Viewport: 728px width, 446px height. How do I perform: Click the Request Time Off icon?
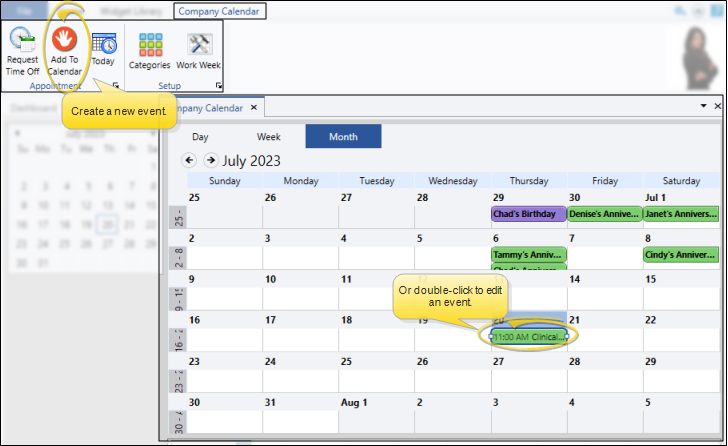(x=22, y=52)
